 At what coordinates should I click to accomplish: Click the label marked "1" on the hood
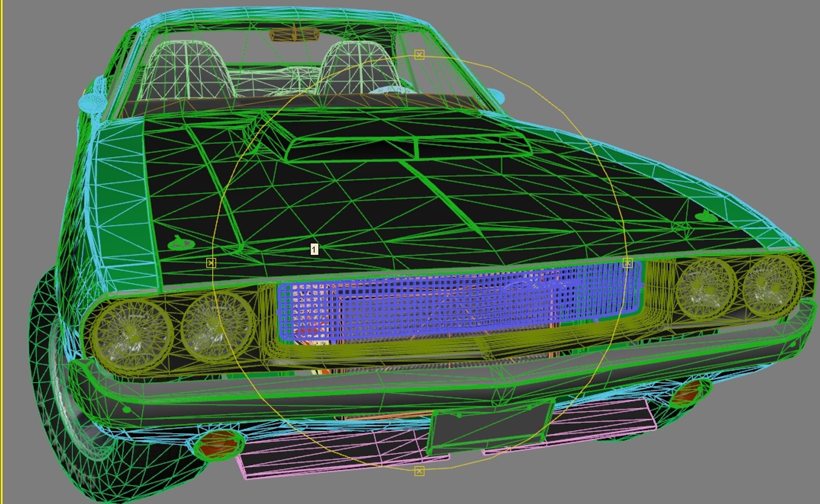(314, 249)
